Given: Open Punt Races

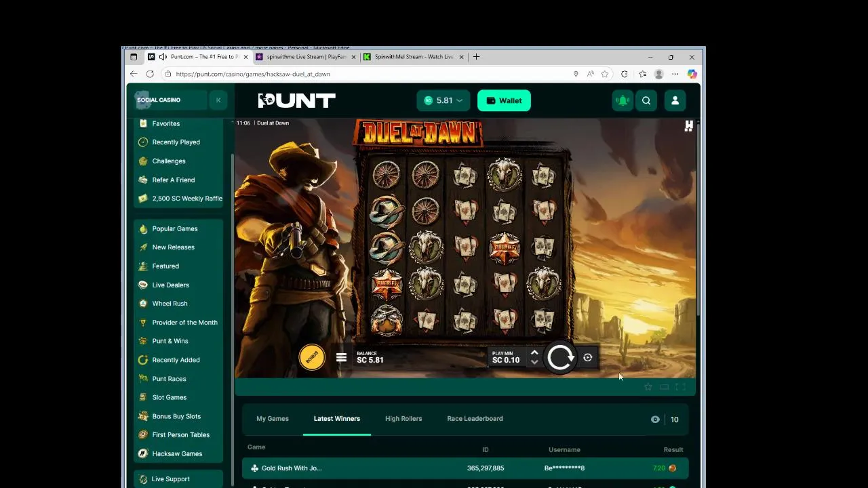Looking at the screenshot, I should 169,379.
